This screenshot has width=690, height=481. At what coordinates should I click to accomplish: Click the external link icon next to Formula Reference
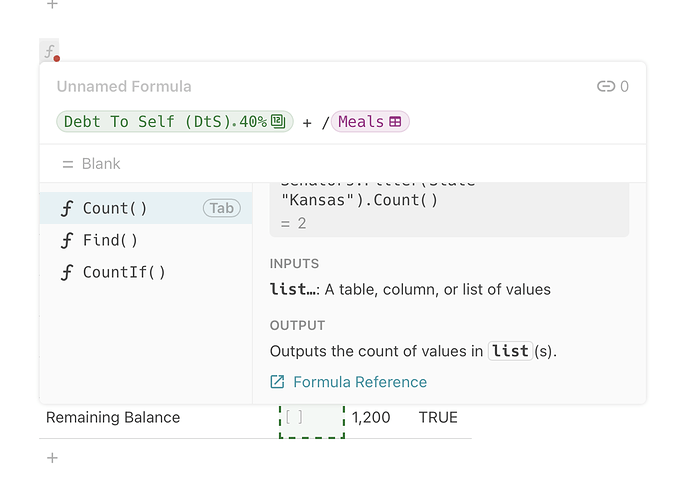tap(277, 382)
